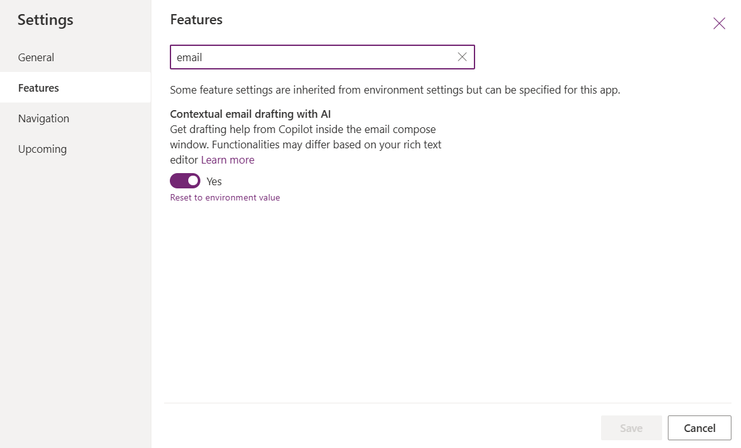Image resolution: width=741 pixels, height=448 pixels.
Task: Turn off Contextual email drafting toggle
Action: pyautogui.click(x=185, y=181)
